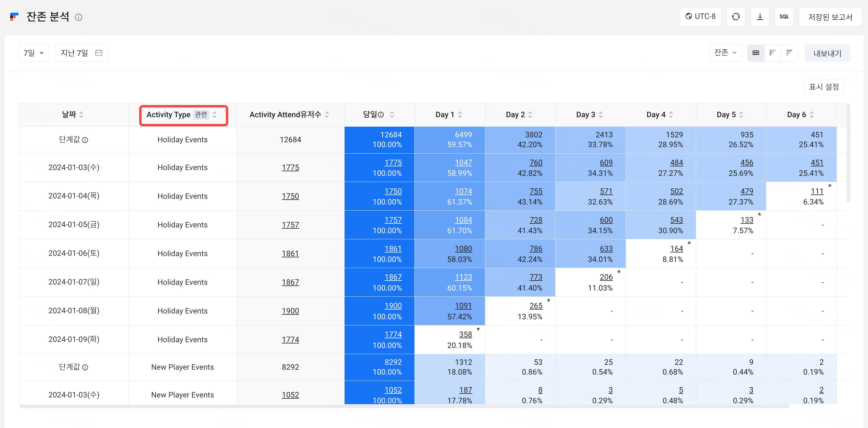
Task: Click the 8292 New Player Events total
Action: coord(290,367)
